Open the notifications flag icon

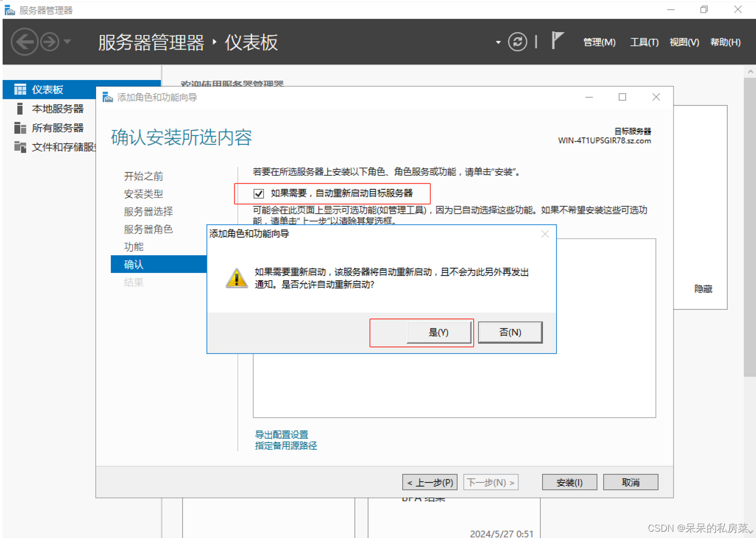557,40
